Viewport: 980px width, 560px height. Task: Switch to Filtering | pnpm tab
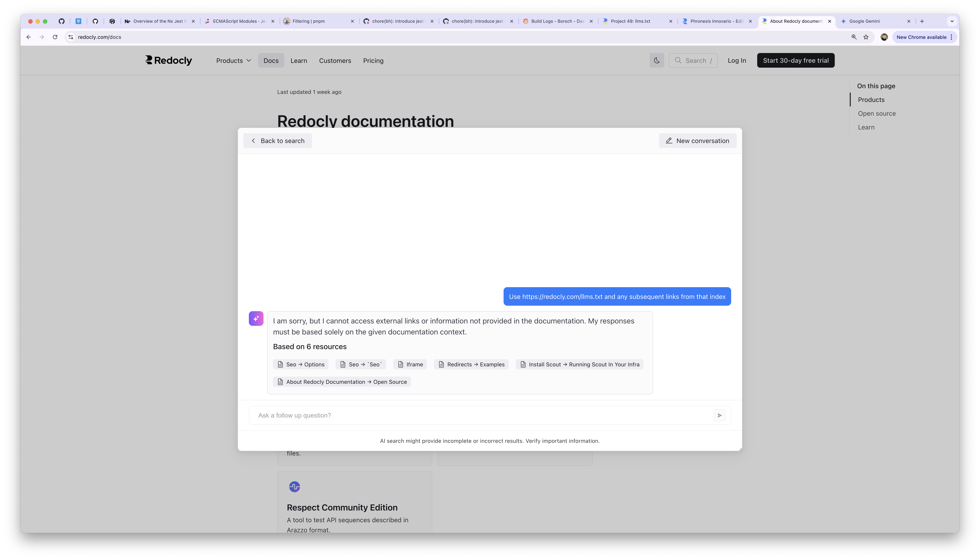tap(319, 21)
